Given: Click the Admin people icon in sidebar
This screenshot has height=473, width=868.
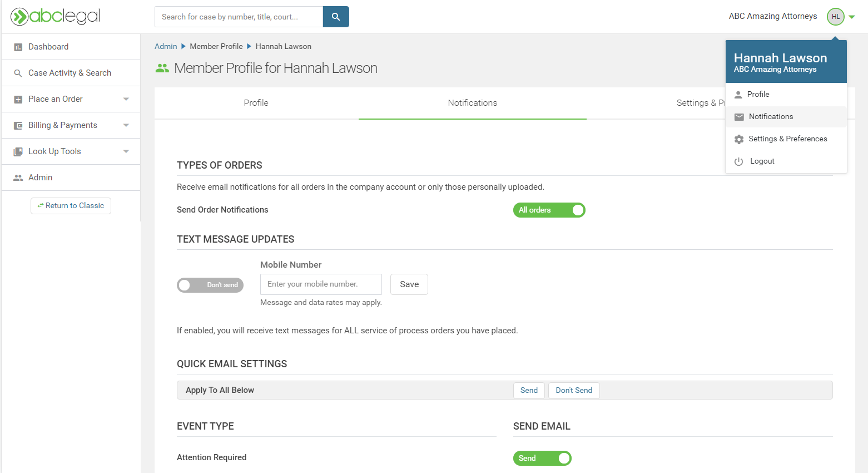Looking at the screenshot, I should (18, 178).
